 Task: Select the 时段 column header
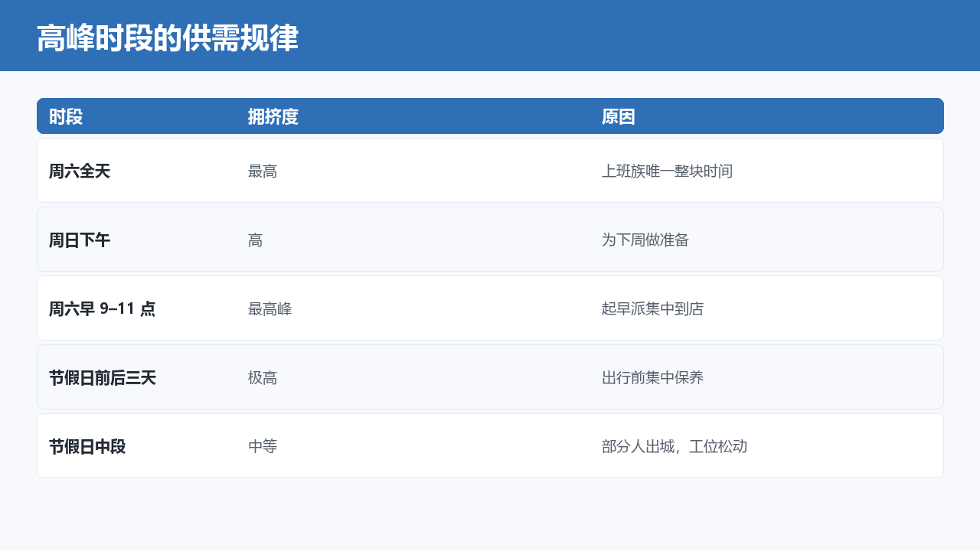pos(66,117)
